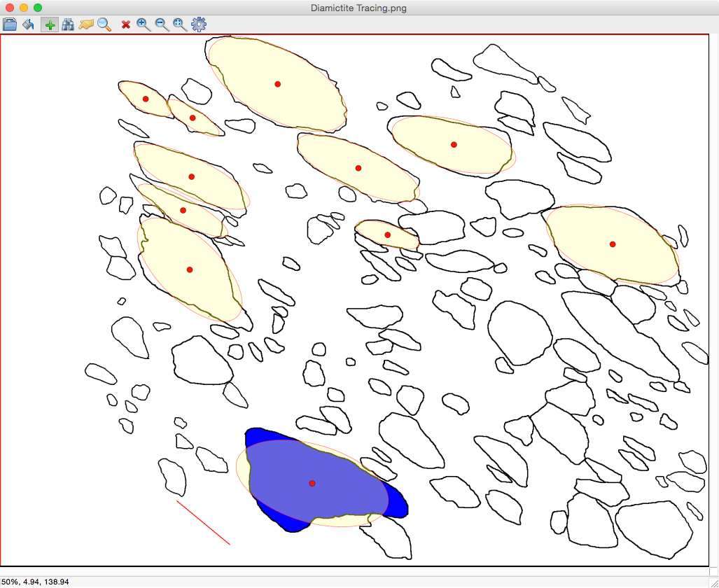Click the red X delete icon
The image size is (719, 588).
click(125, 24)
